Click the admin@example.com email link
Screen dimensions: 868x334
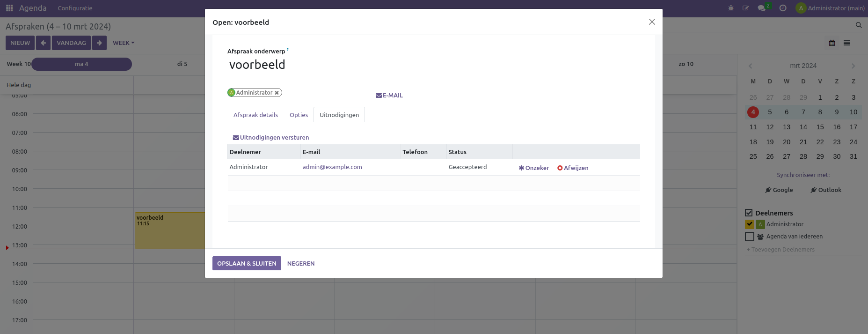[x=332, y=167]
